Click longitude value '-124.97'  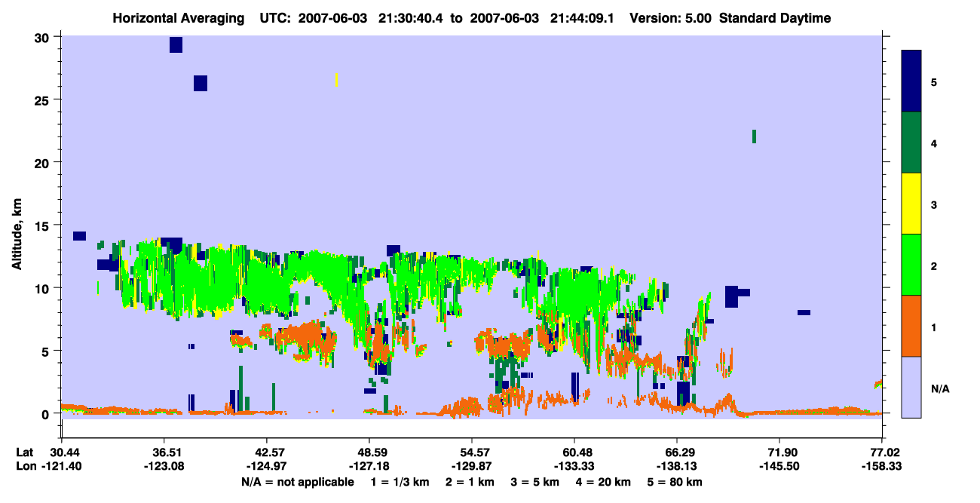point(266,466)
